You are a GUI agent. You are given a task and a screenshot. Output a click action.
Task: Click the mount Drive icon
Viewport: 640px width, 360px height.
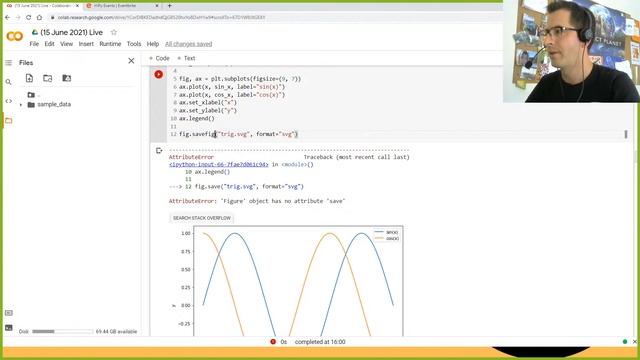click(x=67, y=78)
